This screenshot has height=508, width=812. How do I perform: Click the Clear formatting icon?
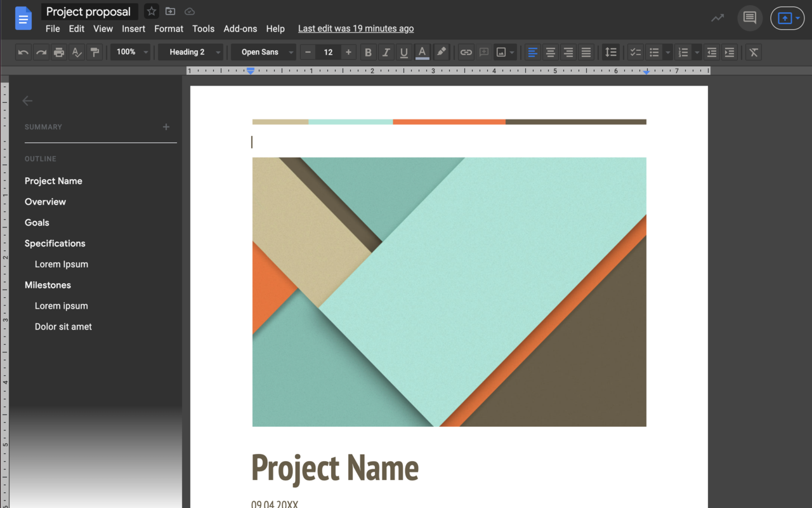click(x=753, y=52)
